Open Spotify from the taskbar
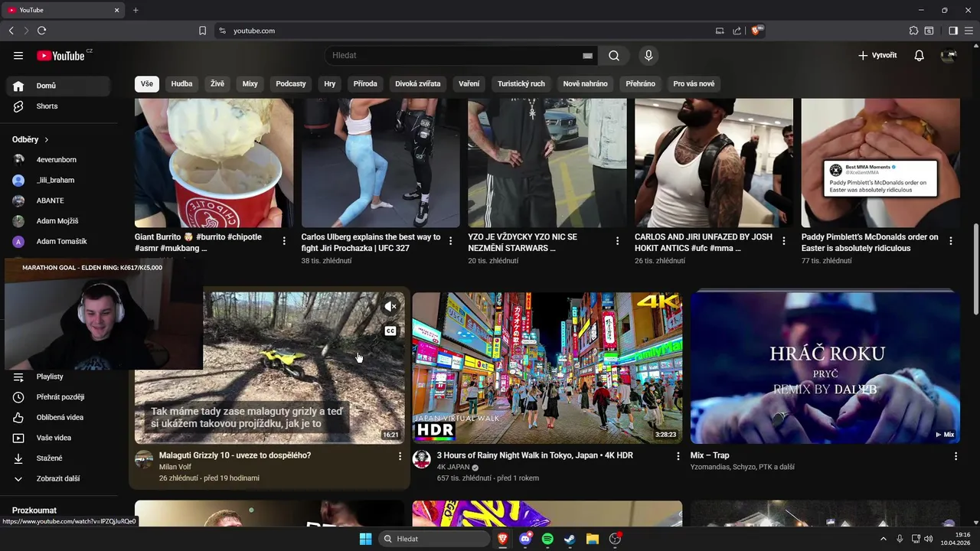This screenshot has width=980, height=551. [x=547, y=539]
